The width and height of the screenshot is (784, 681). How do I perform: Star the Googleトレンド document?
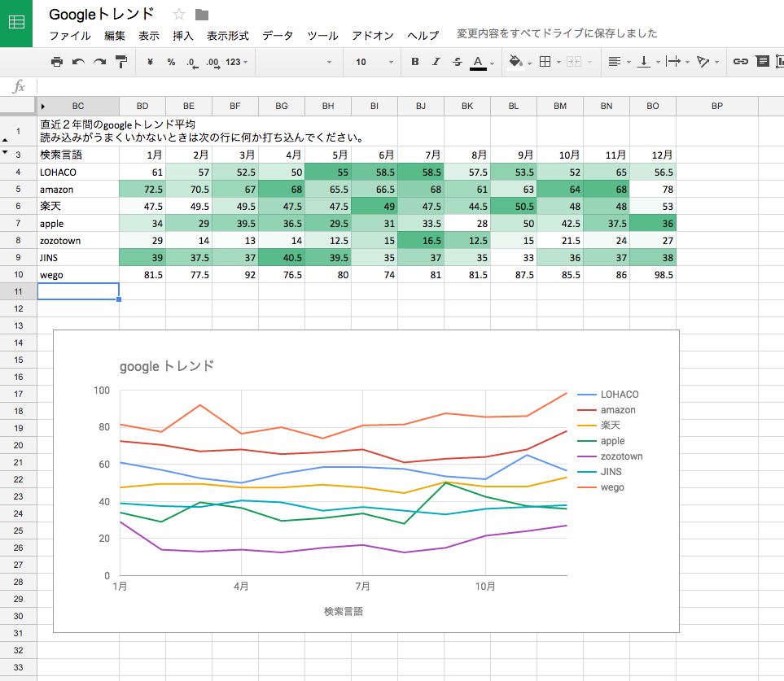[178, 15]
